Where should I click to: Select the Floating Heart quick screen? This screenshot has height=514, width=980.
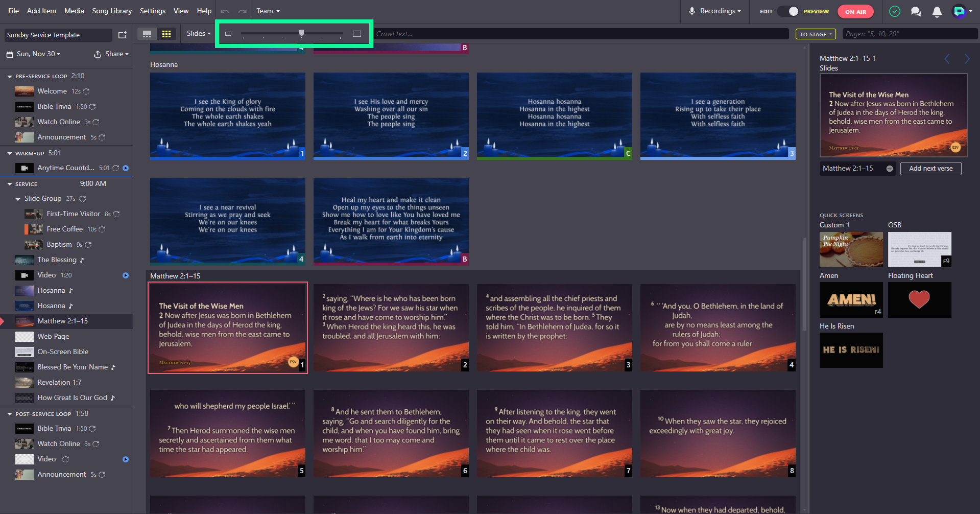click(x=919, y=300)
